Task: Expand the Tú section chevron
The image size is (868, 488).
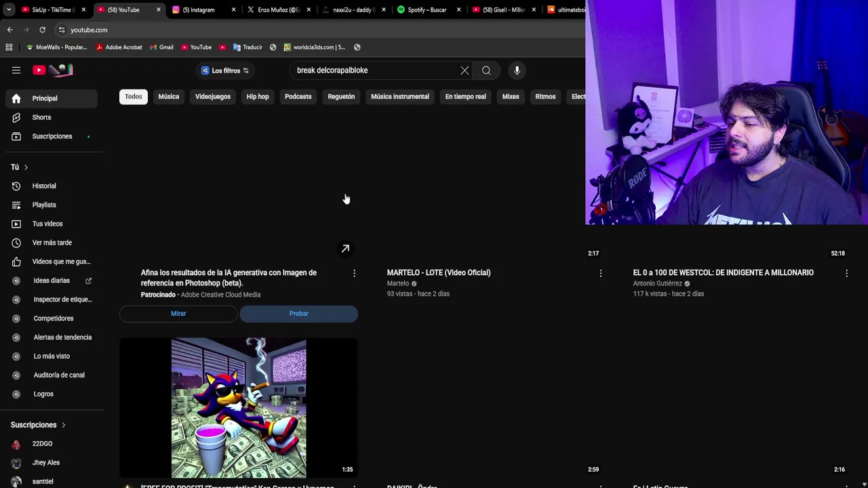Action: (26, 167)
